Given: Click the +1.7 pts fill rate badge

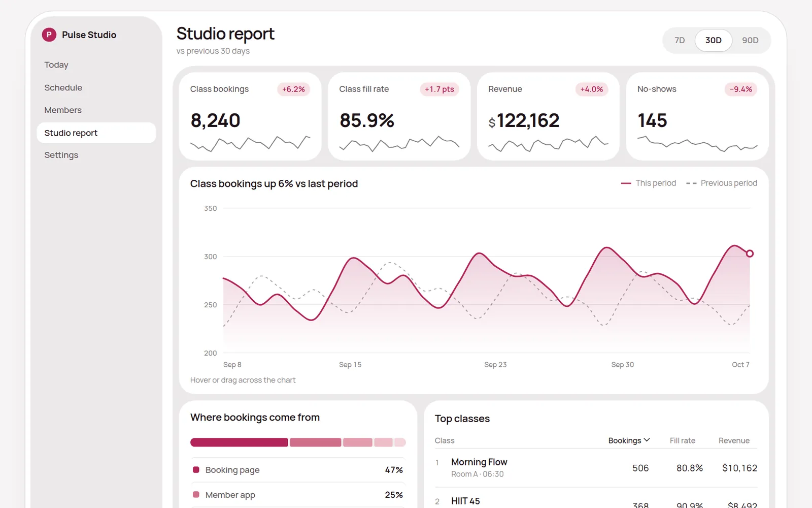Looking at the screenshot, I should (439, 89).
